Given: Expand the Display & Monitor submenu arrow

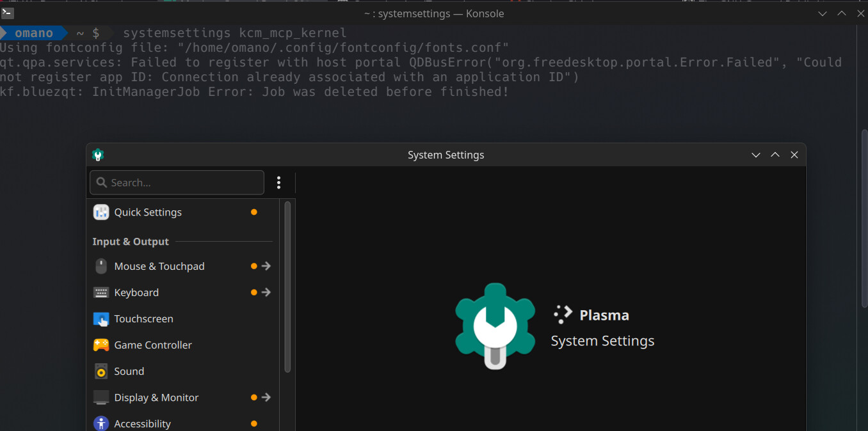Looking at the screenshot, I should (266, 397).
